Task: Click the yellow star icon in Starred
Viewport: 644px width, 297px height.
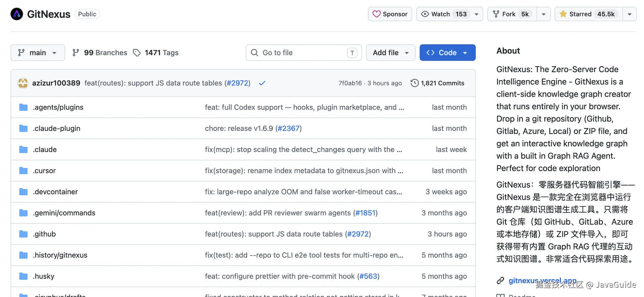Action: tap(563, 14)
